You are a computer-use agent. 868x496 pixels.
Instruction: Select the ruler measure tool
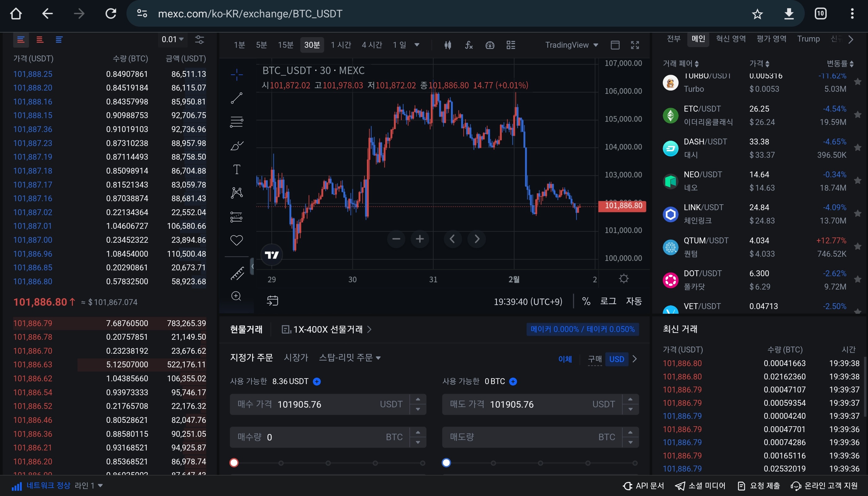click(x=237, y=273)
